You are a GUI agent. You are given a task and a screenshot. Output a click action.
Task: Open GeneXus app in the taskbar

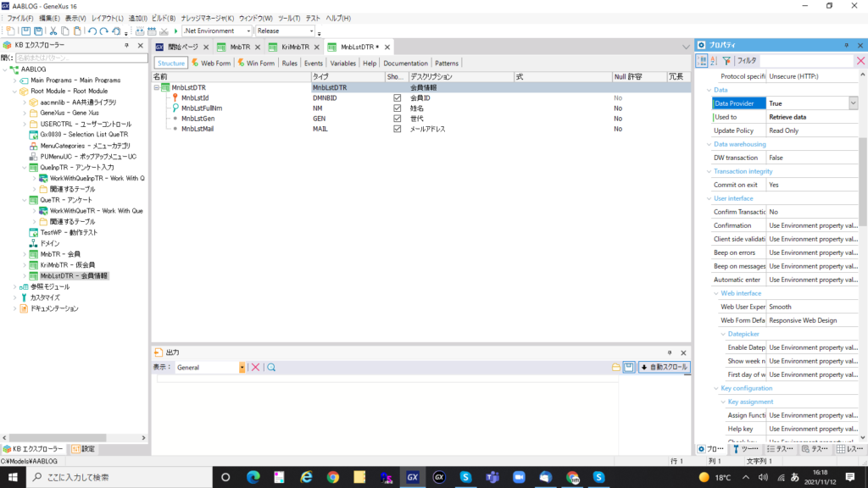click(x=413, y=477)
